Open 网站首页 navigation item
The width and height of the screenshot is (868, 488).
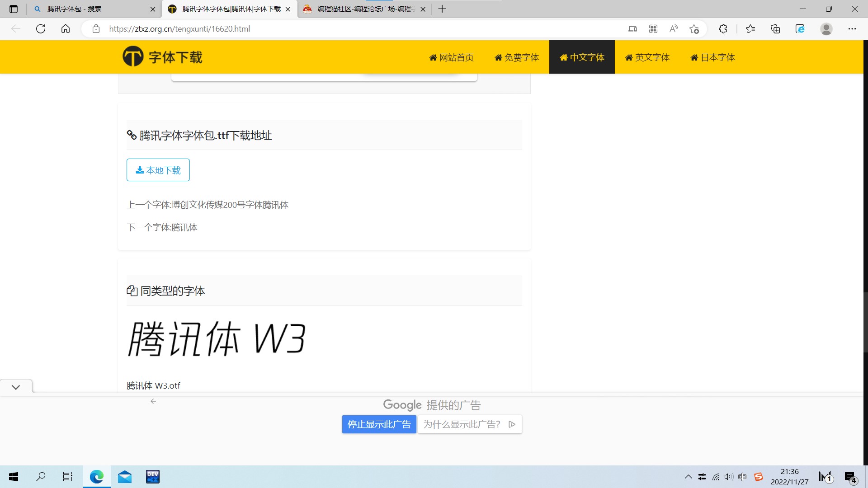(452, 57)
